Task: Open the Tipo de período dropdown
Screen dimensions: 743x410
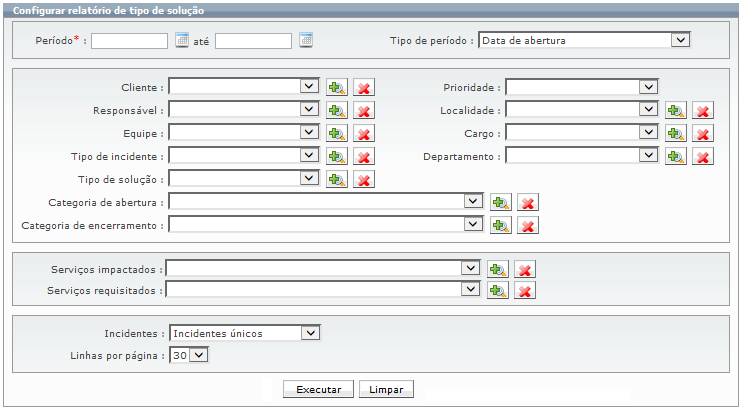Action: 584,40
